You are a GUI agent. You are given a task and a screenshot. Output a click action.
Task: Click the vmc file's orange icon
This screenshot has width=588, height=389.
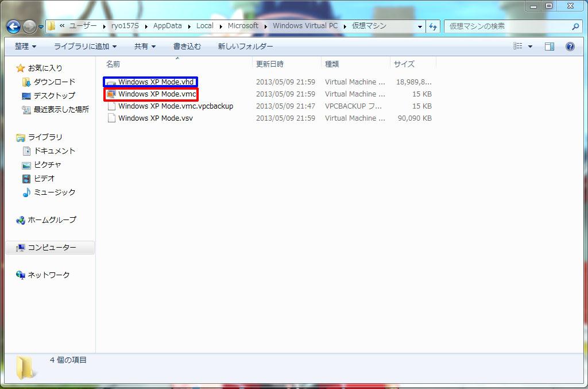(111, 94)
